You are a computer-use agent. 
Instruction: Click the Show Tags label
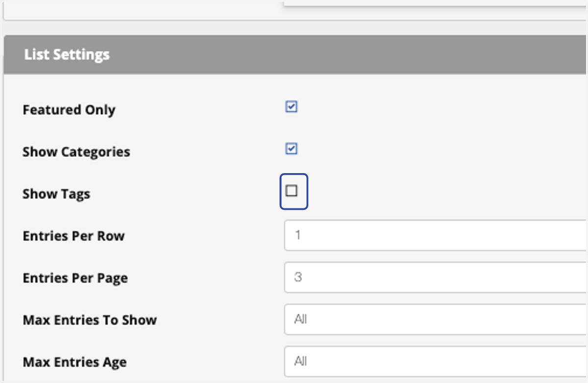click(x=56, y=194)
